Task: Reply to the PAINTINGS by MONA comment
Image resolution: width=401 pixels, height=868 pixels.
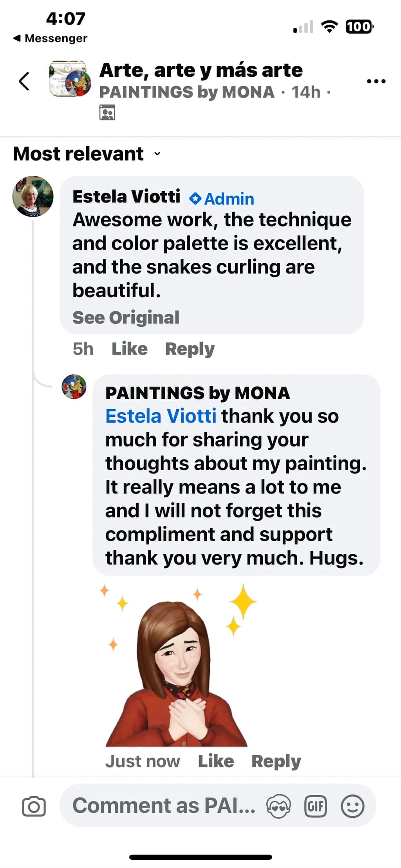Action: click(x=276, y=761)
